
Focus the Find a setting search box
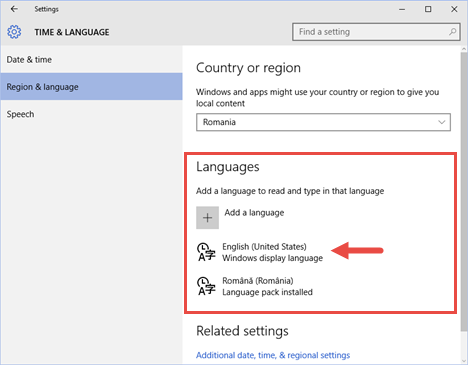point(376,32)
